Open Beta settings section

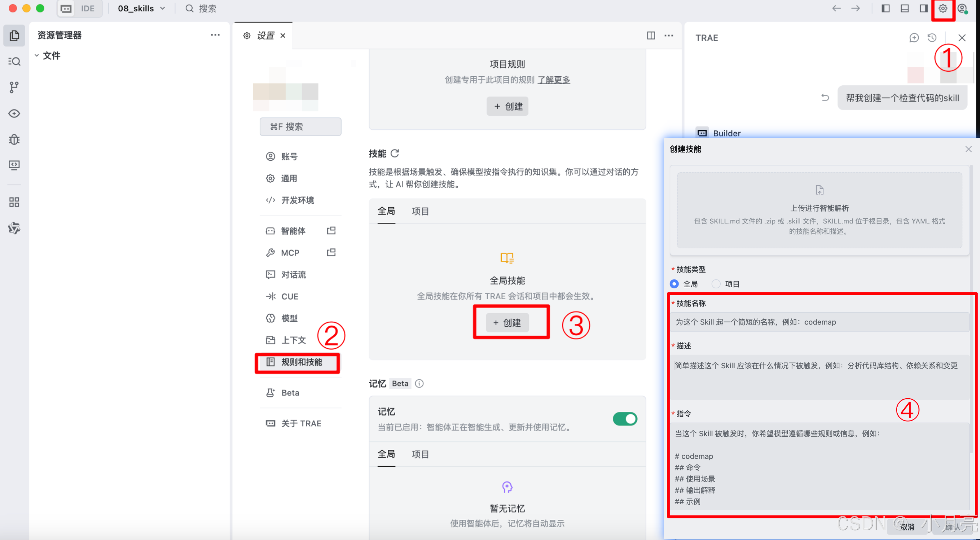point(301,393)
